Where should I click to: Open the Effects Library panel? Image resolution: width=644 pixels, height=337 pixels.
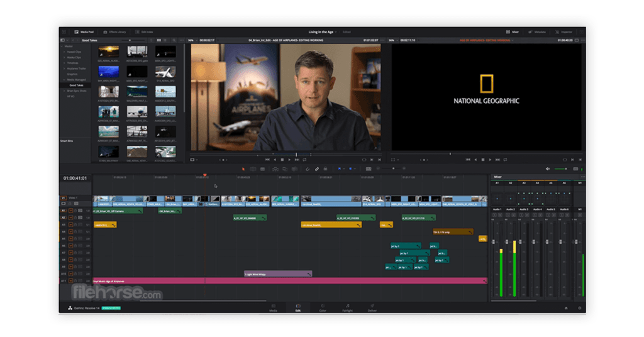coord(114,32)
